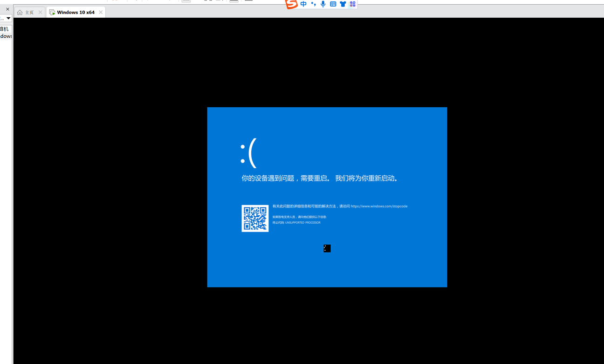Open the Sogou soft keyboard icon
Viewport: 604px width, 364px height.
pos(333,4)
